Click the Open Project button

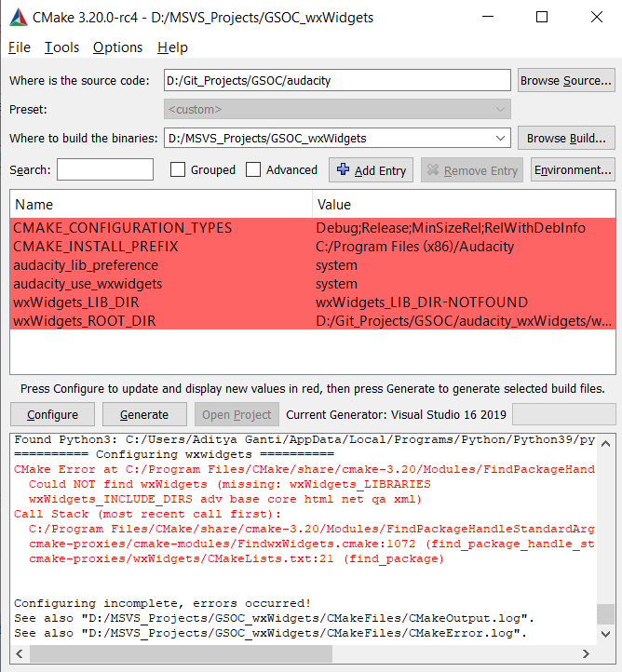click(237, 414)
